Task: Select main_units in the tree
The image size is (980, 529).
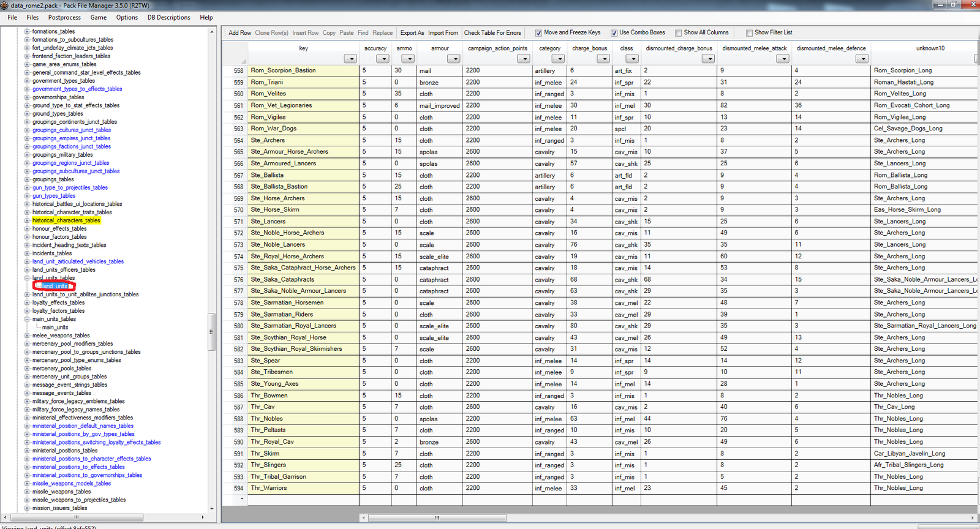Action: click(55, 328)
